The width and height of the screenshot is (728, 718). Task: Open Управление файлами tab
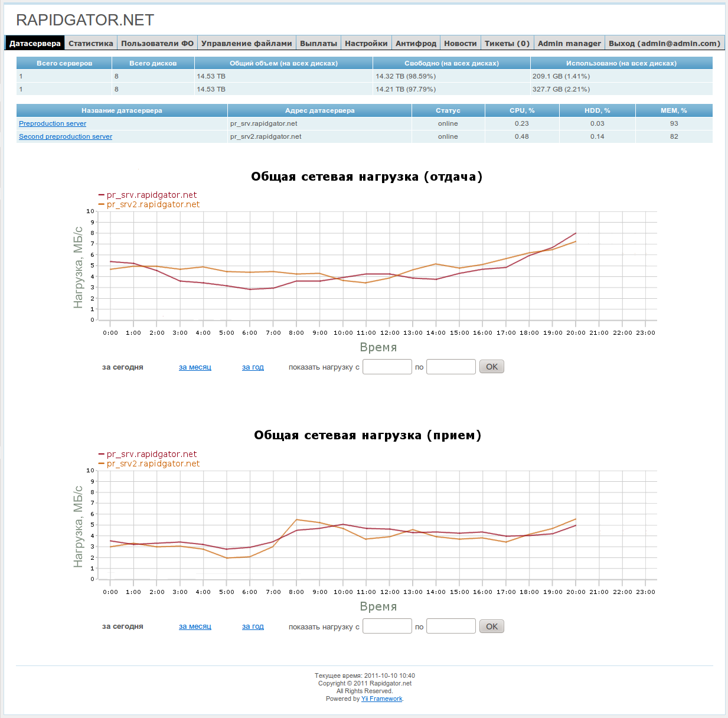(x=246, y=43)
